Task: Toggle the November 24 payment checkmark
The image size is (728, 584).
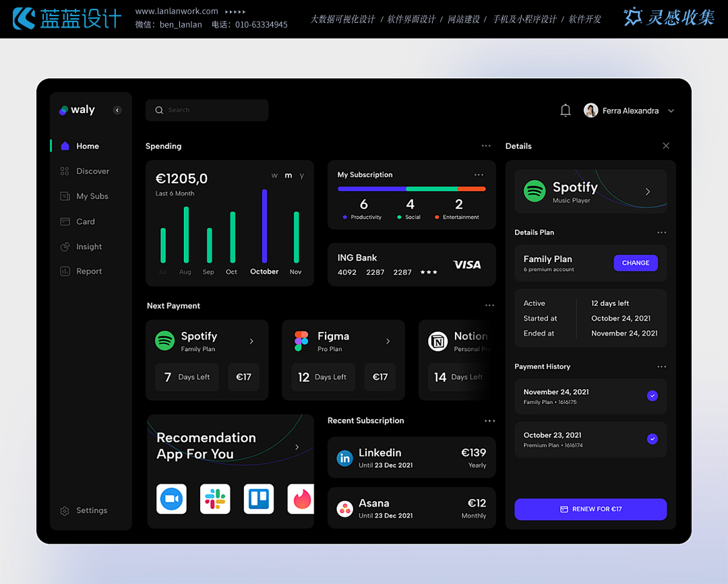Action: [x=652, y=396]
